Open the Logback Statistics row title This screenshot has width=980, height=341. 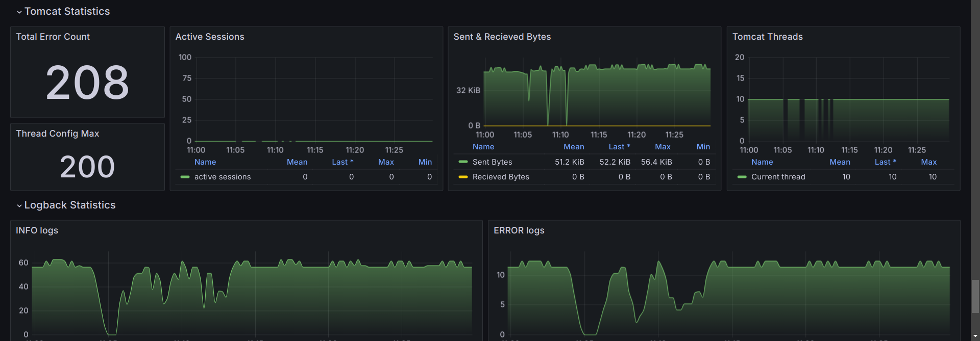tap(70, 205)
